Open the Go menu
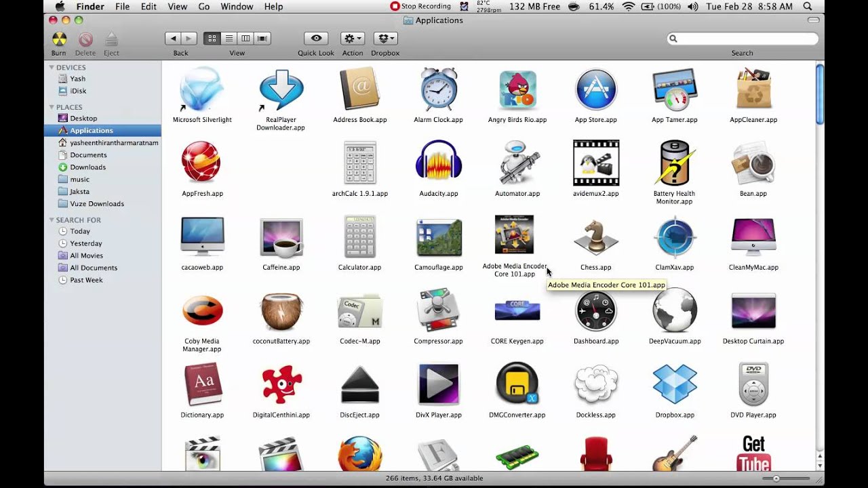The width and height of the screenshot is (868, 488). tap(204, 6)
